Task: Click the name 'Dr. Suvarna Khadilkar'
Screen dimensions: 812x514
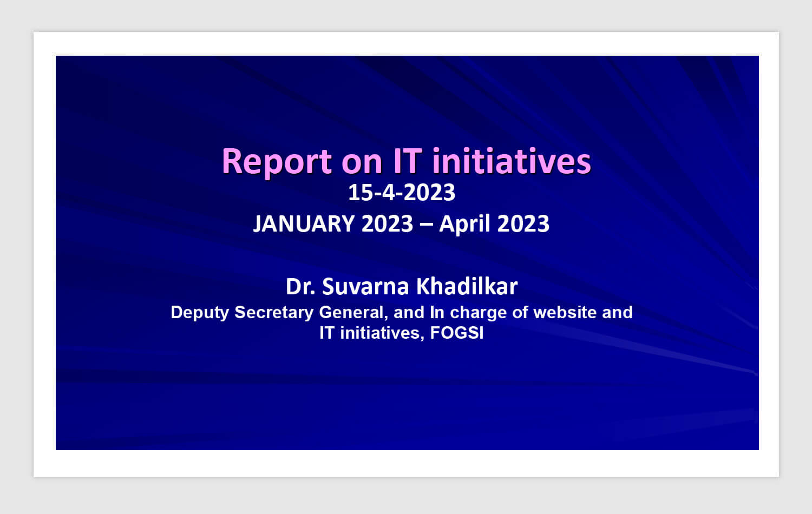Action: [x=402, y=286]
